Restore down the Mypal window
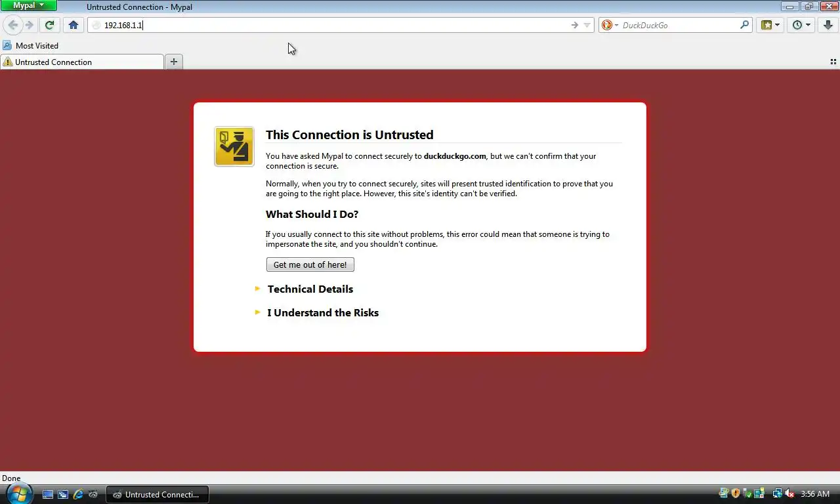Viewport: 840px width, 504px height. pyautogui.click(x=808, y=6)
